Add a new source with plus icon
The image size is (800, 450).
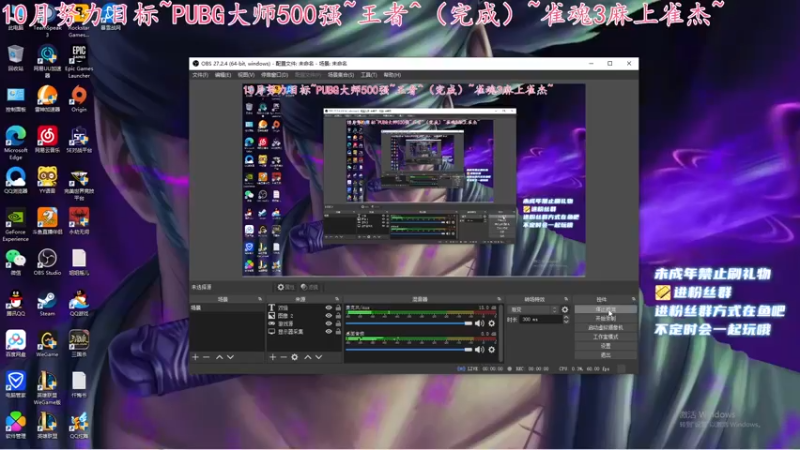coord(272,357)
